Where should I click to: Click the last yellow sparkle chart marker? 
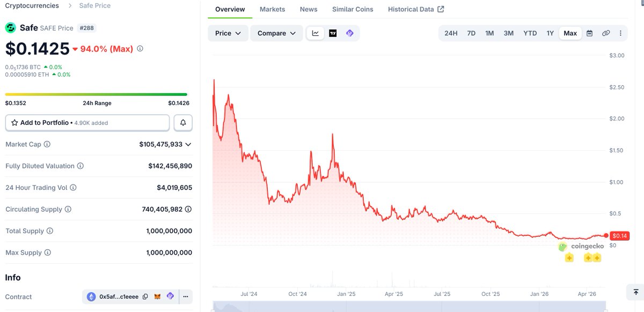(x=597, y=258)
